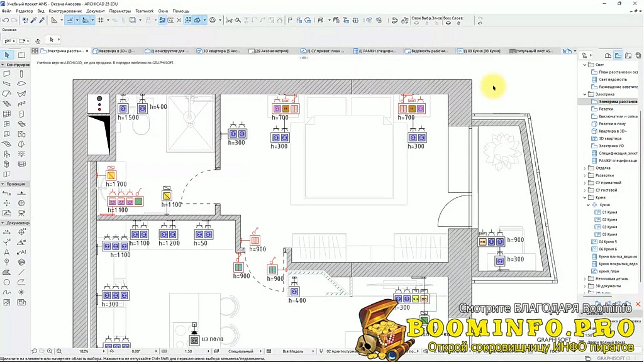
Task: Select the Arrow selection tool in toolbox
Action: point(7,55)
